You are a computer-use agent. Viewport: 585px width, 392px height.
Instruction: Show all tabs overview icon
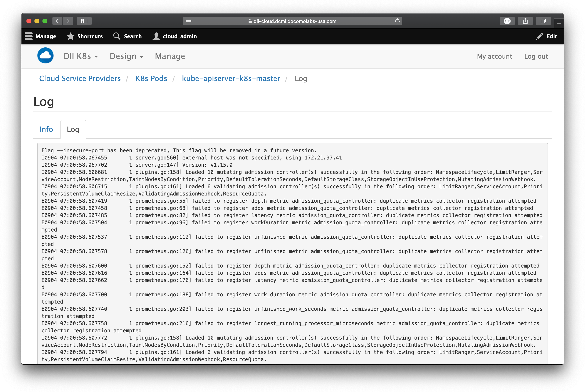coord(543,21)
